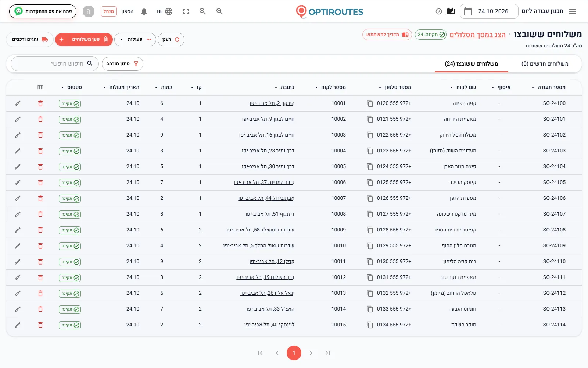Screen dimensions: 588x368
Task: Expand the פעולות actions dropdown
Action: click(135, 39)
